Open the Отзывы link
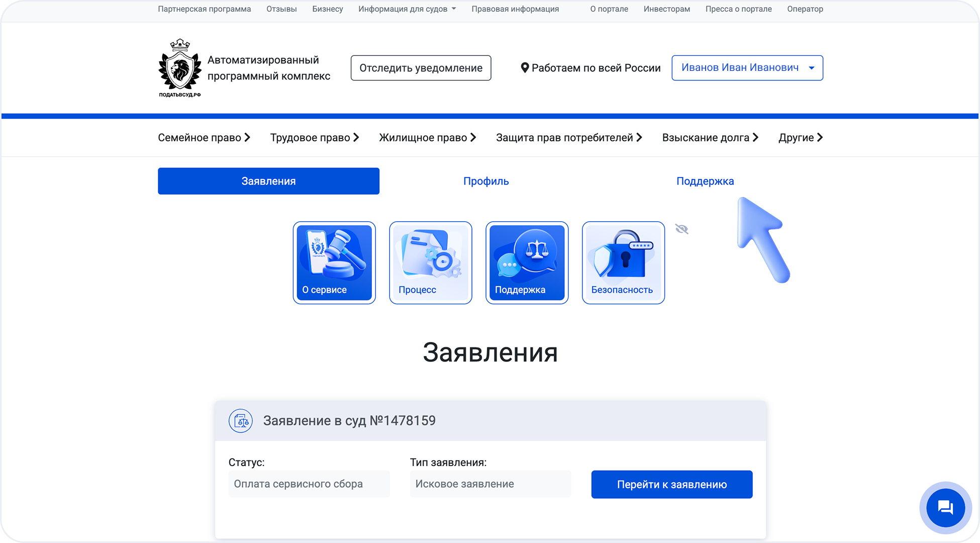This screenshot has width=980, height=543. click(281, 9)
